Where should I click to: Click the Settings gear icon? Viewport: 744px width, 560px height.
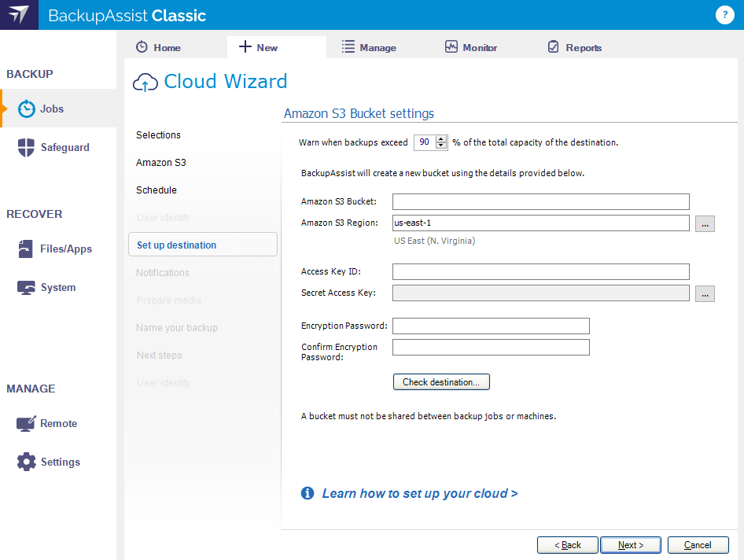[x=27, y=462]
